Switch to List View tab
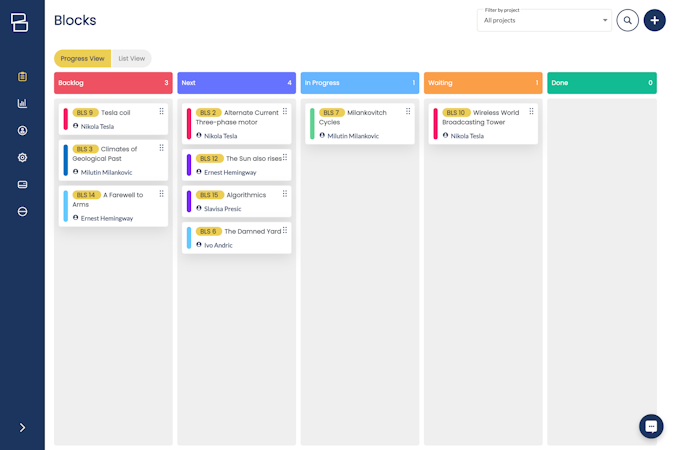The width and height of the screenshot is (675, 450). [132, 59]
